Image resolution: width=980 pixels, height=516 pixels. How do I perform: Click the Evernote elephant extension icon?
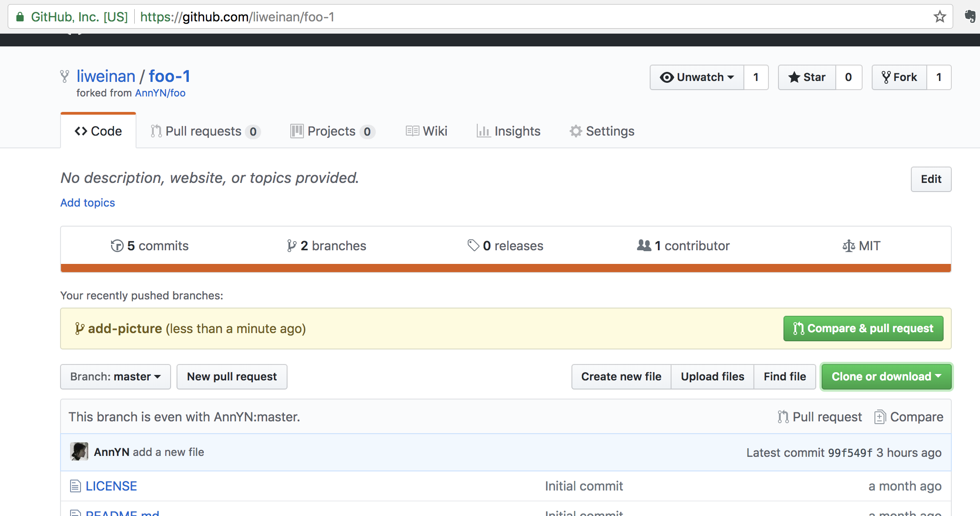click(x=970, y=17)
